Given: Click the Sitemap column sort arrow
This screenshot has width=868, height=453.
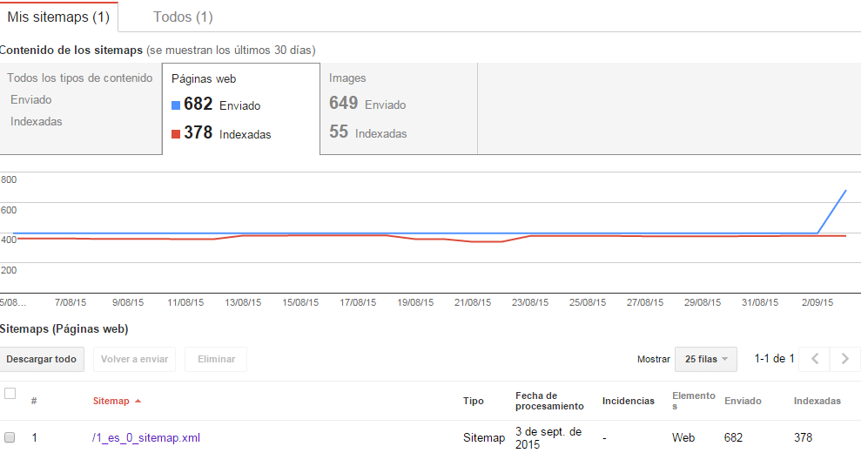Looking at the screenshot, I should click(x=138, y=401).
